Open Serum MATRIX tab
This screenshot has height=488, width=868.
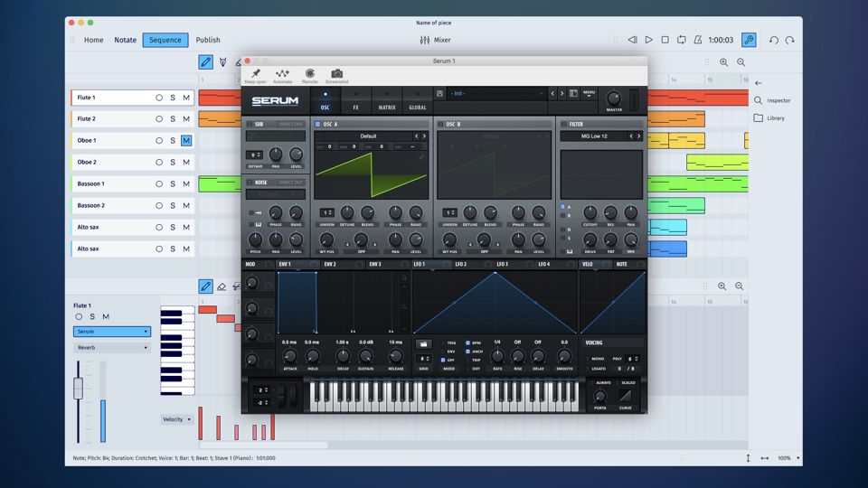(x=387, y=100)
